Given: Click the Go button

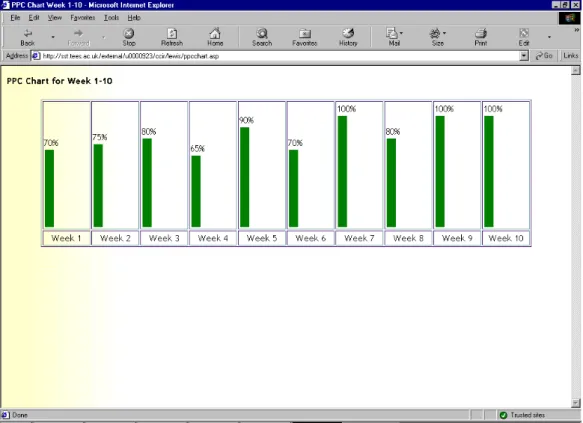Looking at the screenshot, I should point(544,56).
